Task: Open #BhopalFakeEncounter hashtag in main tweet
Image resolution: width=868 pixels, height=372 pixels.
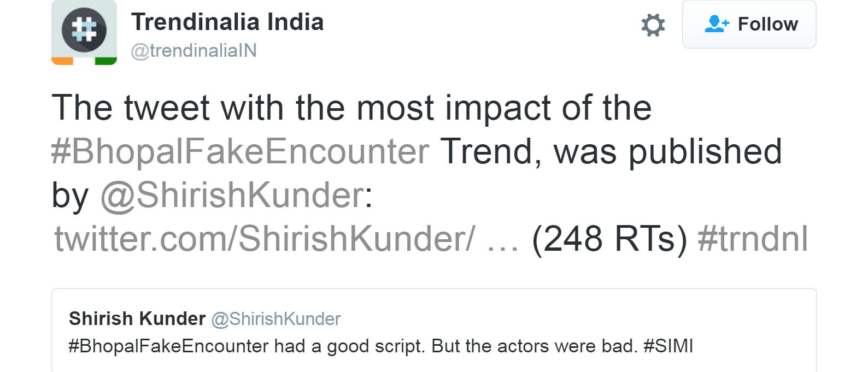Action: [240, 151]
